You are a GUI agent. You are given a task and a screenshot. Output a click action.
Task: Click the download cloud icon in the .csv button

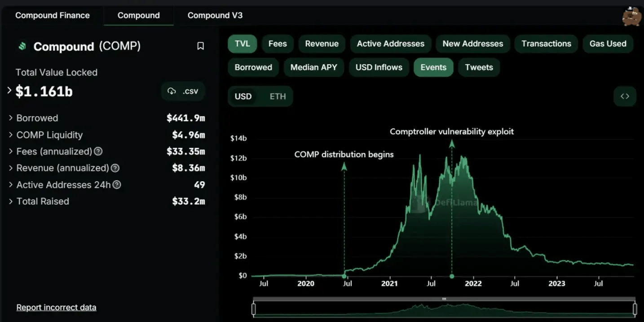[x=172, y=91]
